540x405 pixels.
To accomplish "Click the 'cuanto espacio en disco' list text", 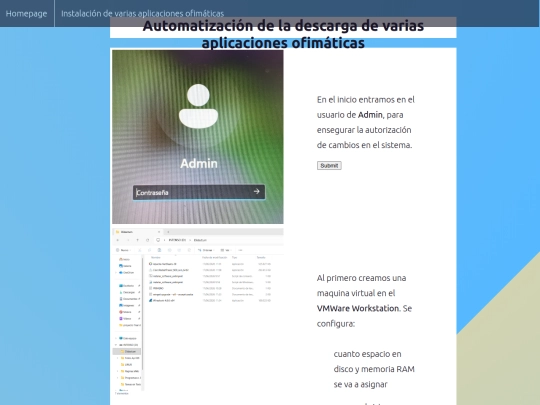I will click(374, 369).
